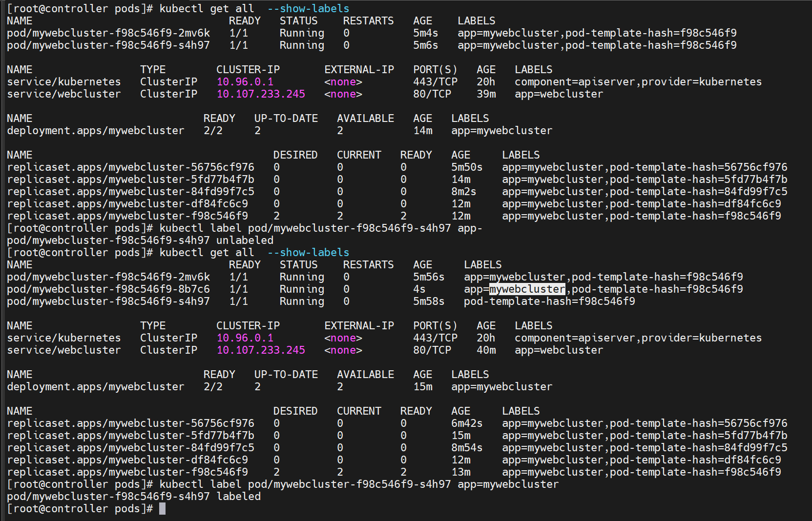Select pod name mywebcluster-f98c546f9-8b7c6

[121, 289]
